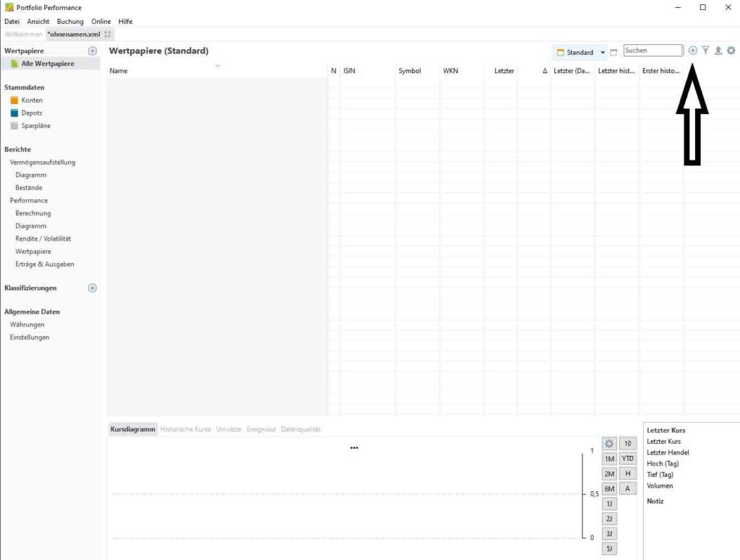Set chart range to 5J

click(x=609, y=548)
